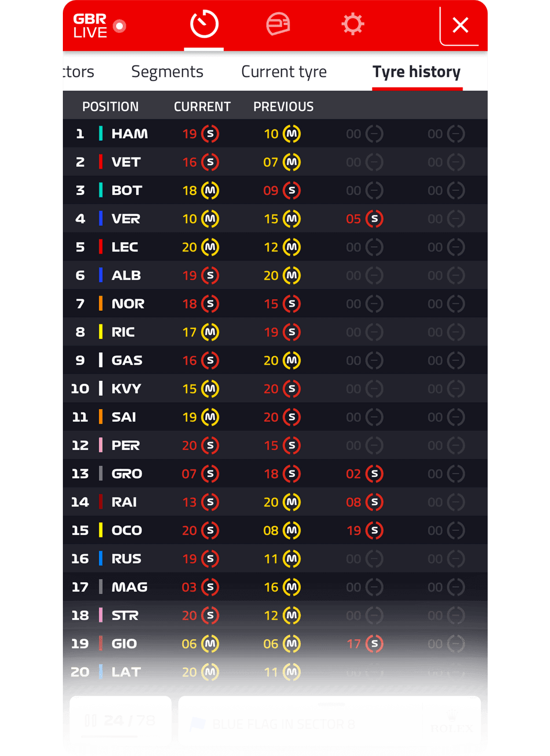
Task: Tap the GBR LIVE red indicator
Action: click(x=119, y=26)
